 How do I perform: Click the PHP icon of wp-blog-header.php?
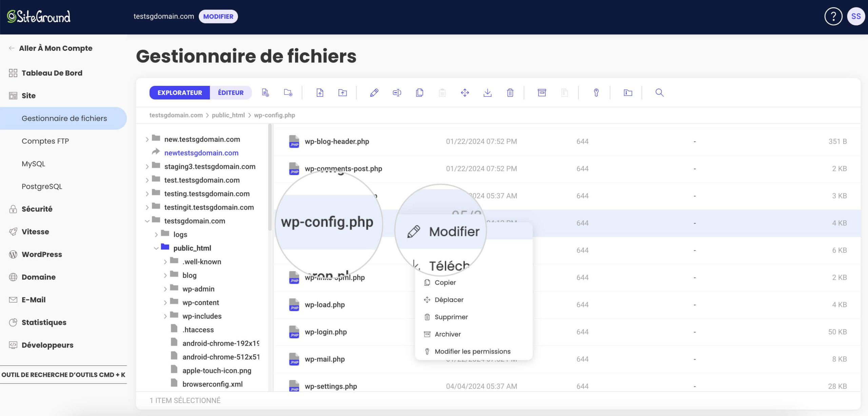(294, 141)
